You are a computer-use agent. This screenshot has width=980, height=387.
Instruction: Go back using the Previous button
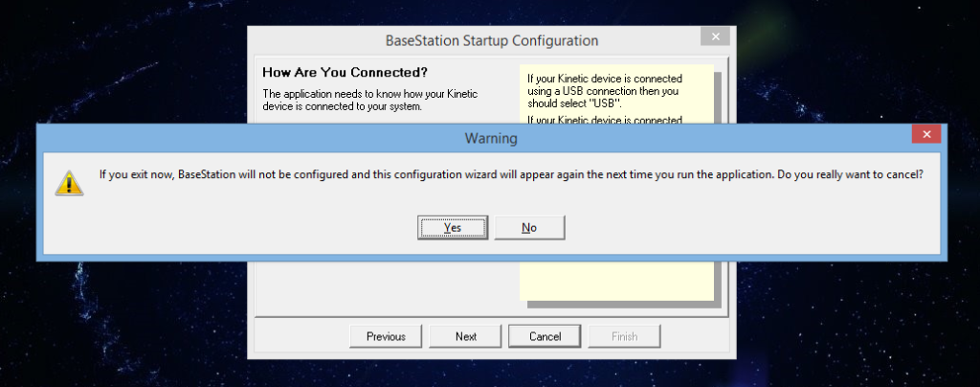coord(386,336)
